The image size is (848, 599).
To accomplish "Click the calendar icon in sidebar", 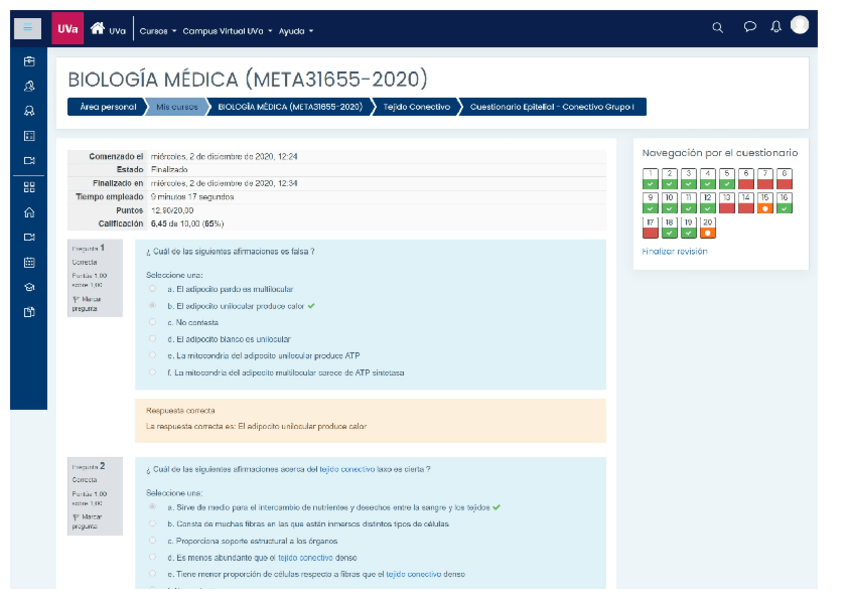I will (29, 262).
